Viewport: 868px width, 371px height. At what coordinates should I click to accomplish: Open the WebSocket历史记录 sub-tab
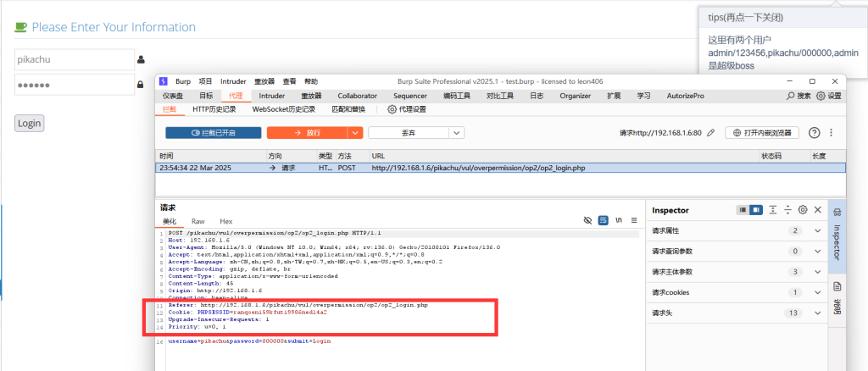[284, 109]
